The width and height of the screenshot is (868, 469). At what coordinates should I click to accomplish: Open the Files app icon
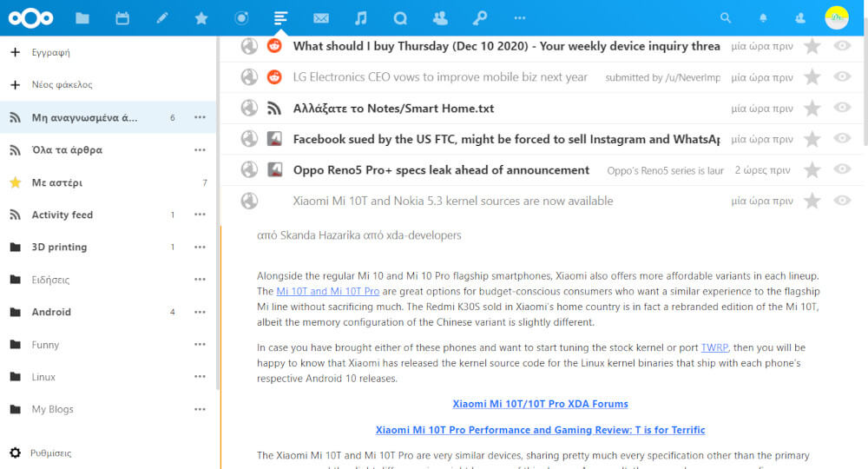click(82, 18)
